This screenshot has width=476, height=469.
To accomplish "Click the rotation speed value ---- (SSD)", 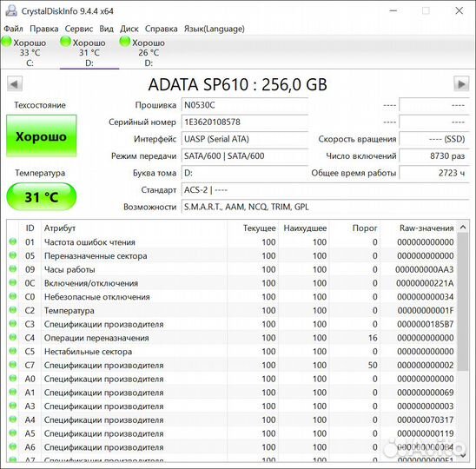I will point(434,139).
